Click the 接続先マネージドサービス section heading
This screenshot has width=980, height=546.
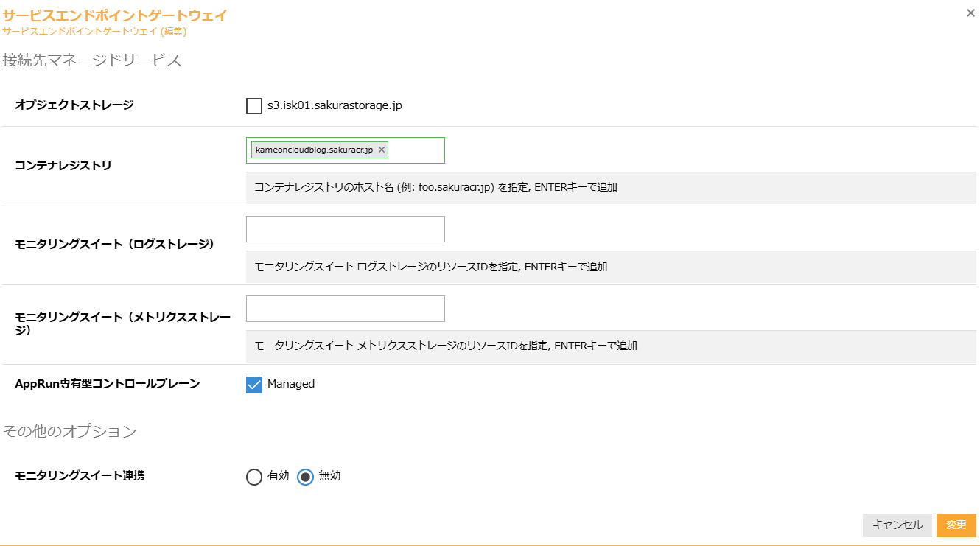coord(92,60)
